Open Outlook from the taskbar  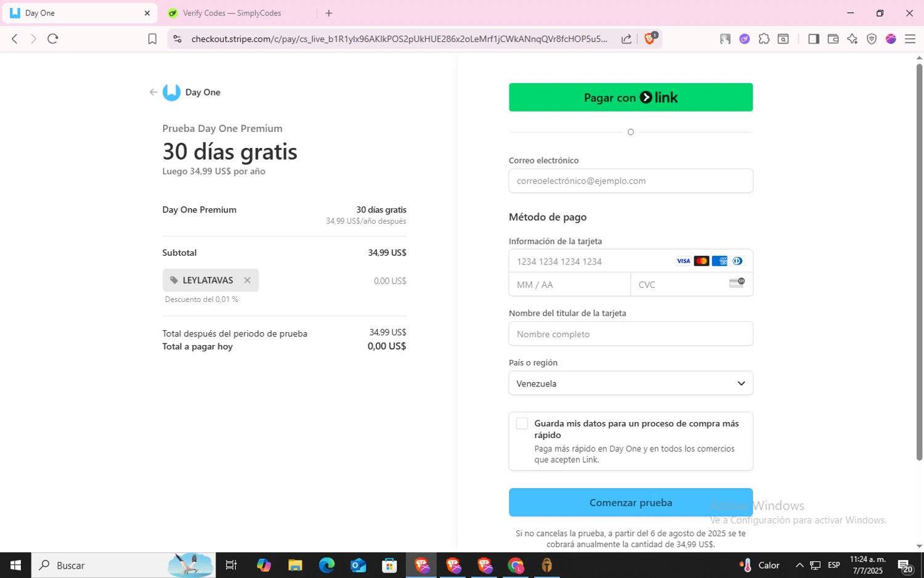coord(358,565)
